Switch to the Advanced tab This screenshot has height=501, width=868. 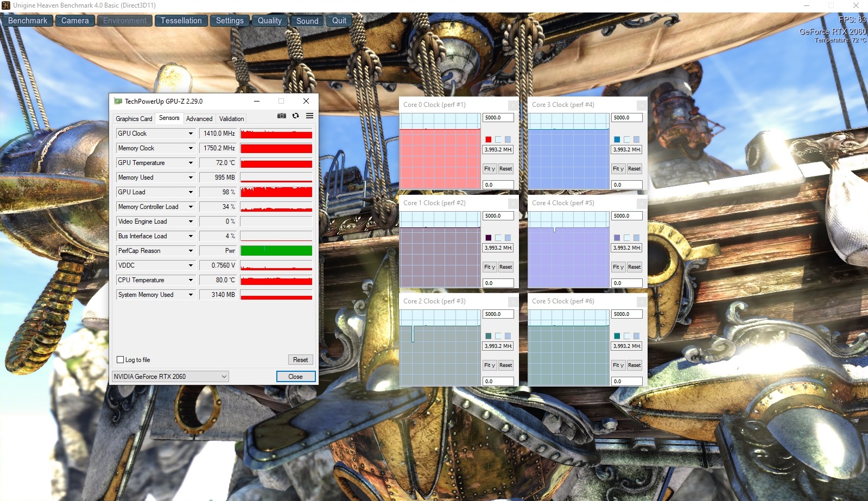click(199, 119)
